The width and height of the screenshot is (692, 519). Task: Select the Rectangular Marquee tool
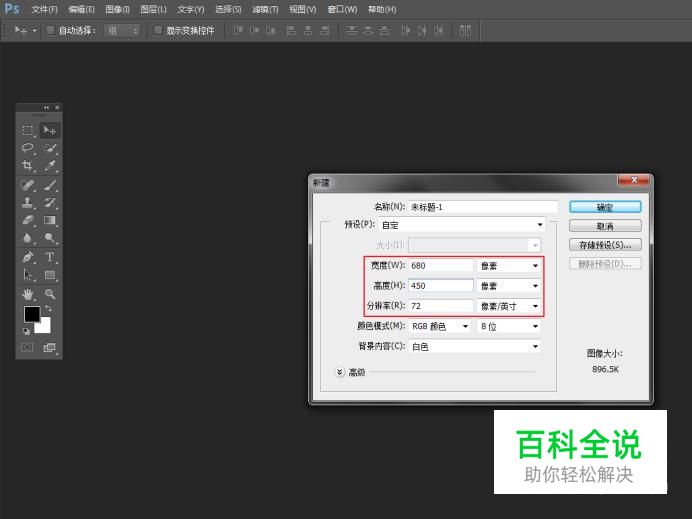pyautogui.click(x=28, y=130)
